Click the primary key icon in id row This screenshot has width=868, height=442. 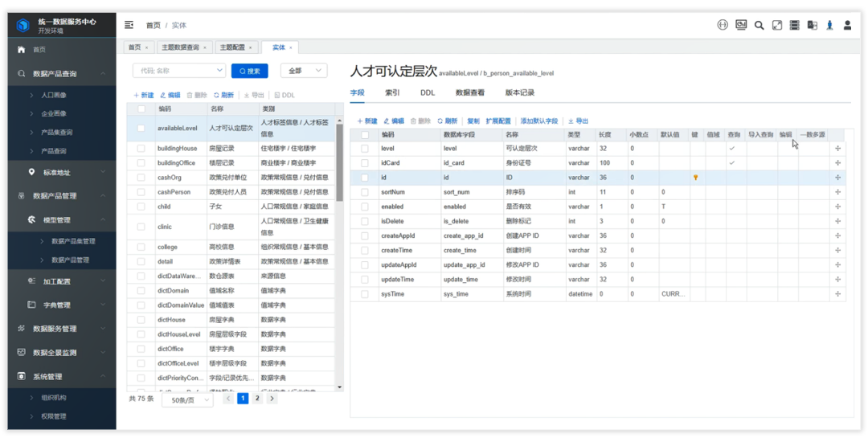[695, 178]
